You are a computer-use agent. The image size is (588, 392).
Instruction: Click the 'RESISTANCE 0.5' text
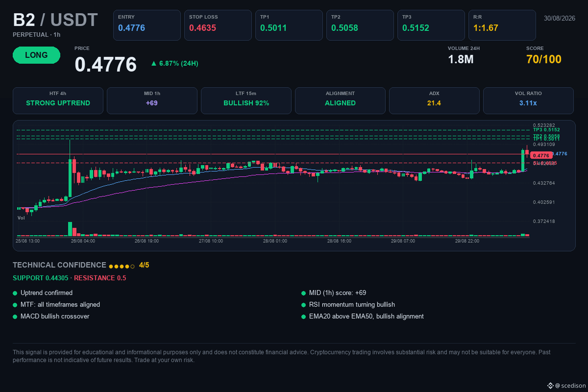[100, 278]
